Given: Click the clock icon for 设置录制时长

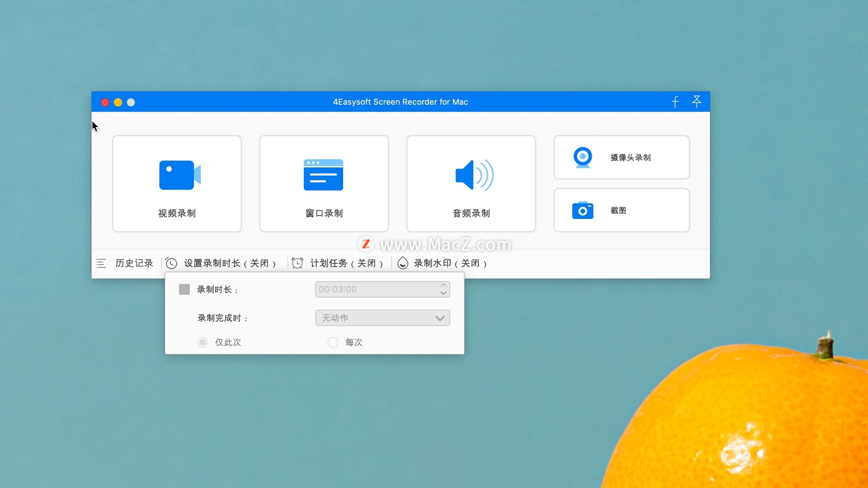Looking at the screenshot, I should [171, 263].
